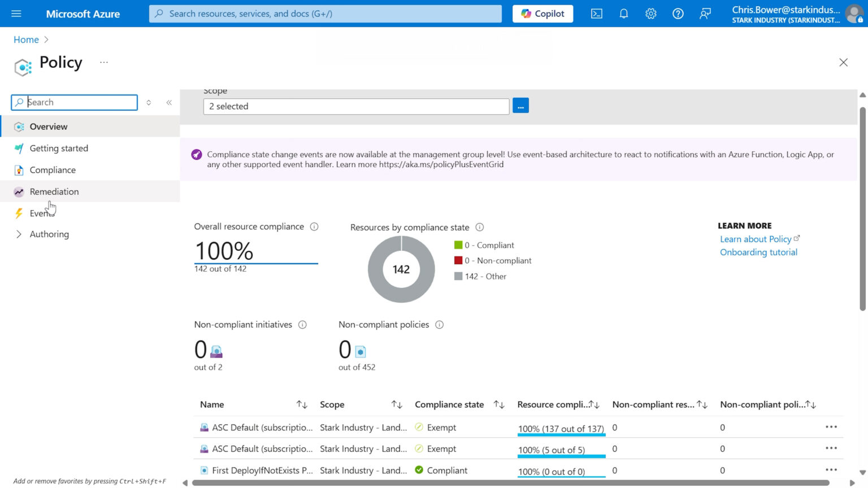Screen dimensions: 868x488
Task: Open row actions for First DeployIfNotExists policy
Action: point(831,469)
